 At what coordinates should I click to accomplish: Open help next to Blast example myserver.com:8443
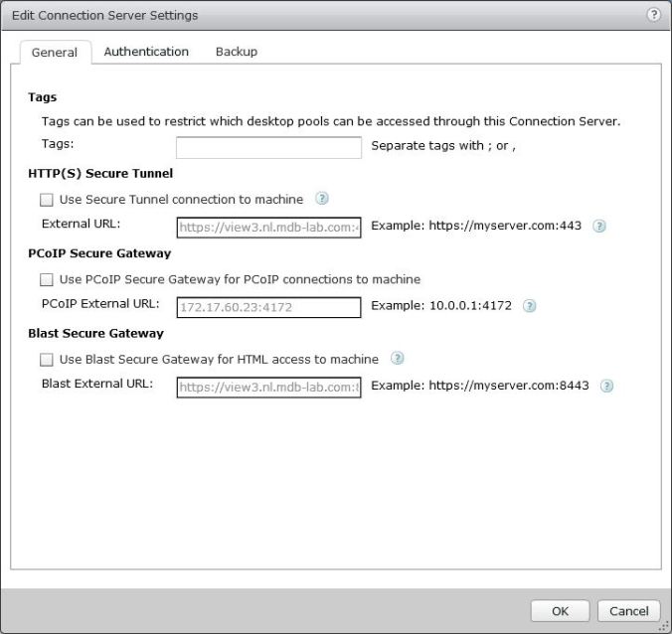point(606,386)
